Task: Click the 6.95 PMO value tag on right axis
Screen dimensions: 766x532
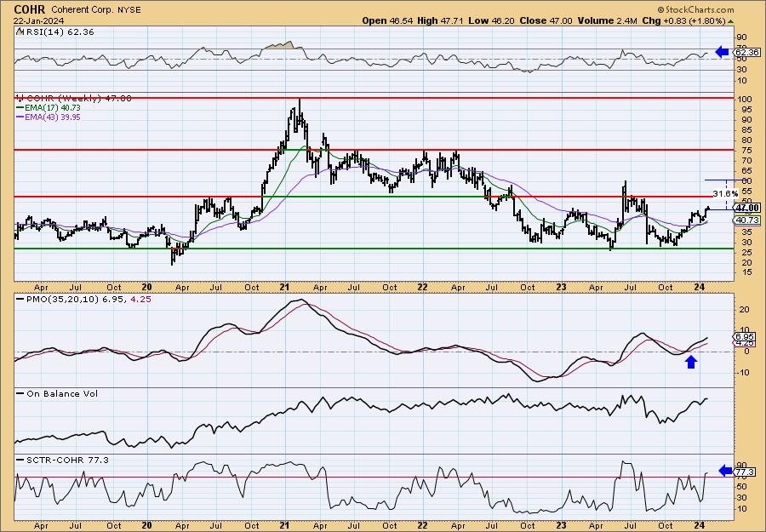Action: tap(746, 336)
